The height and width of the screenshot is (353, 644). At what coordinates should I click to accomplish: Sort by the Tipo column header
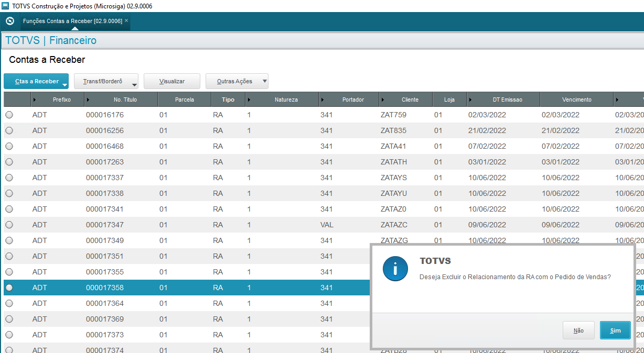[228, 100]
